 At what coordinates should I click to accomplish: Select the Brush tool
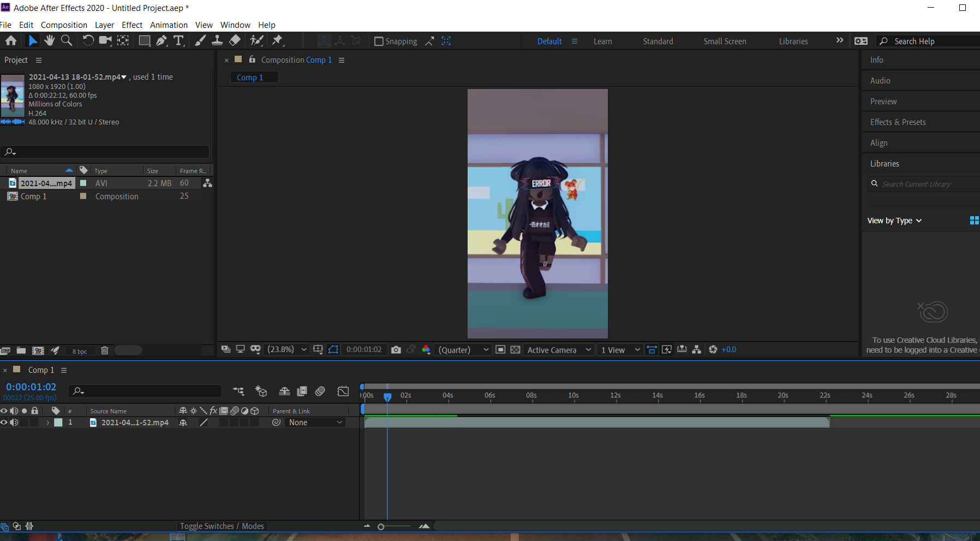200,40
